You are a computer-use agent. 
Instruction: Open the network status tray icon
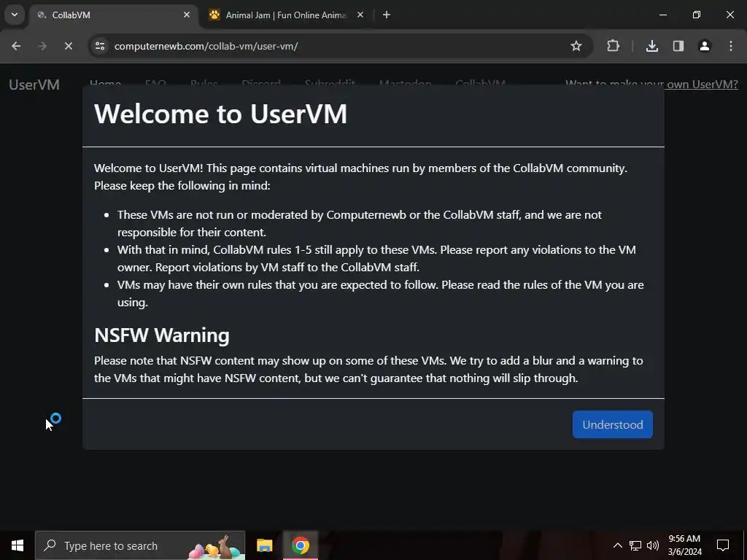pyautogui.click(x=635, y=545)
